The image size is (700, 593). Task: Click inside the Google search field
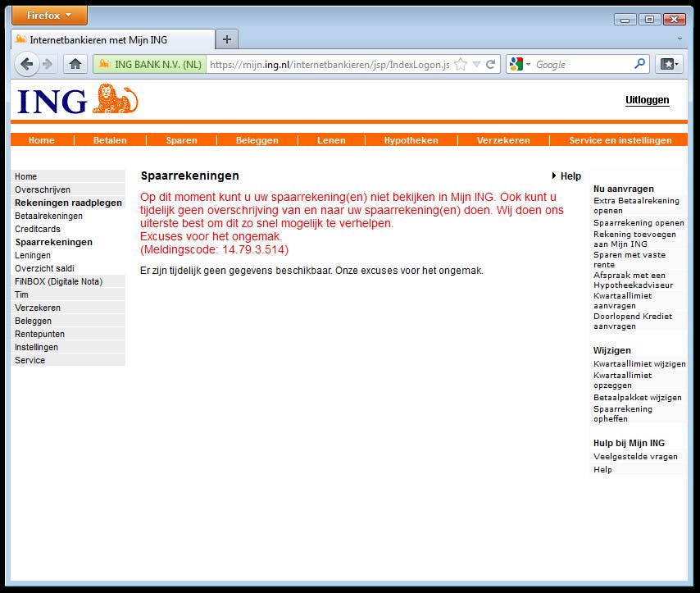coord(574,63)
